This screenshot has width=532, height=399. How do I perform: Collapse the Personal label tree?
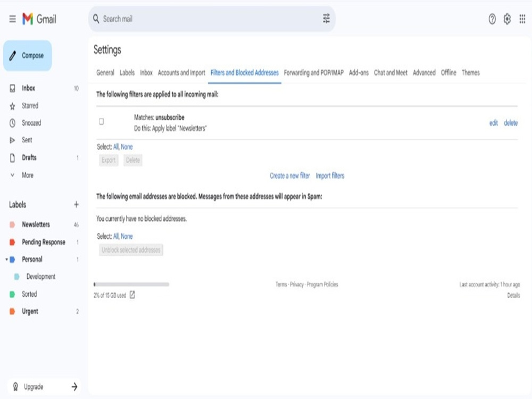click(6, 260)
